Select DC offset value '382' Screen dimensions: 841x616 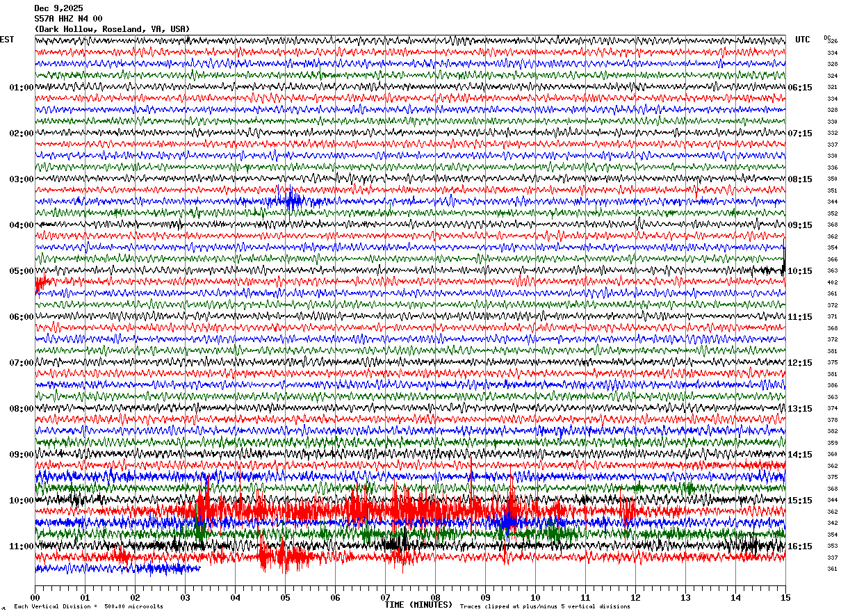pyautogui.click(x=832, y=432)
